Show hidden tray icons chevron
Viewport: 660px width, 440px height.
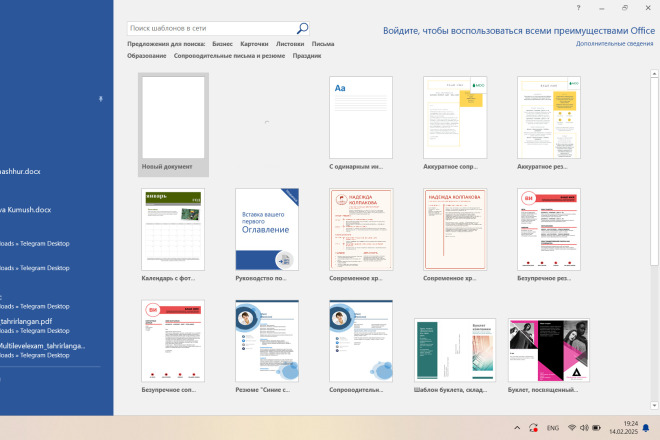(517, 428)
